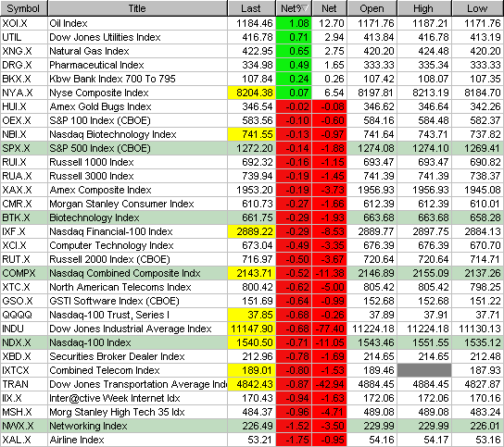Select the XAL.X Airline Index row
Image resolution: width=504 pixels, height=447 pixels.
(x=252, y=440)
